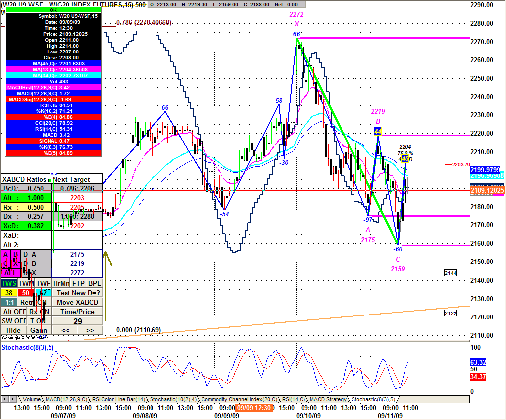The image size is (506, 420).
Task: Click Move XABCD button
Action: pyautogui.click(x=77, y=302)
